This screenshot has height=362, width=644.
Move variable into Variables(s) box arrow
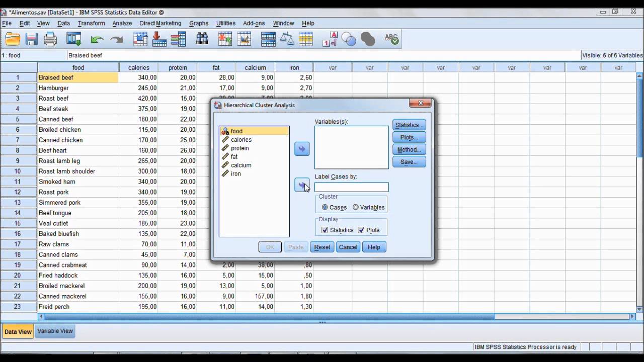pyautogui.click(x=302, y=149)
